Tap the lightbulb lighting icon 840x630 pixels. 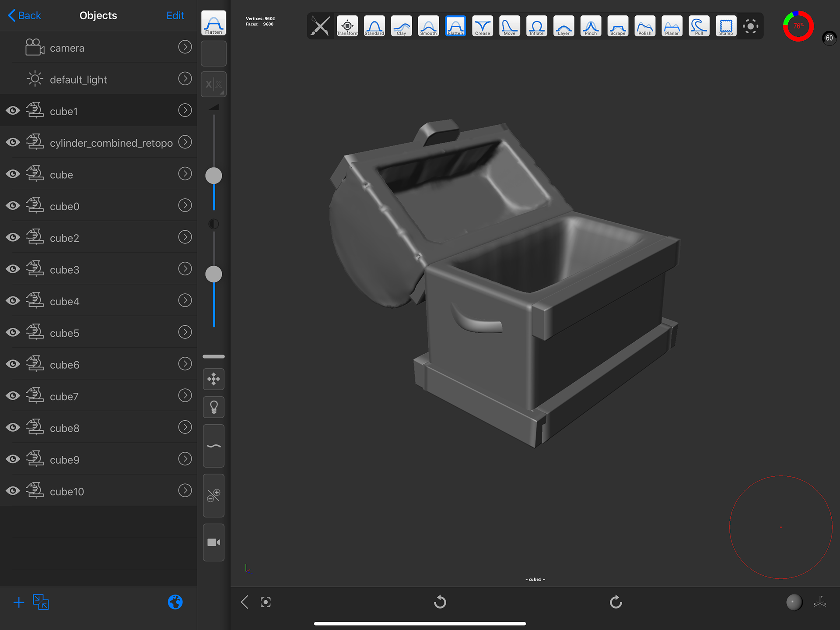coord(213,407)
